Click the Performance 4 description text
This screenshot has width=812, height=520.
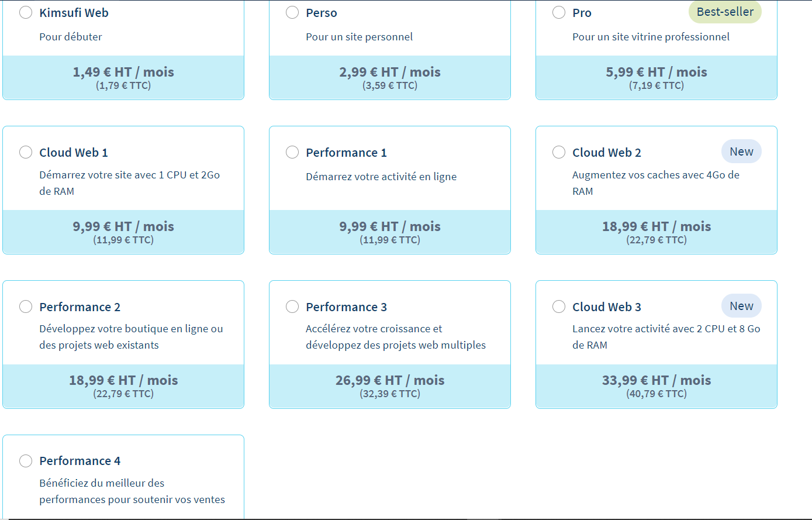tap(132, 491)
